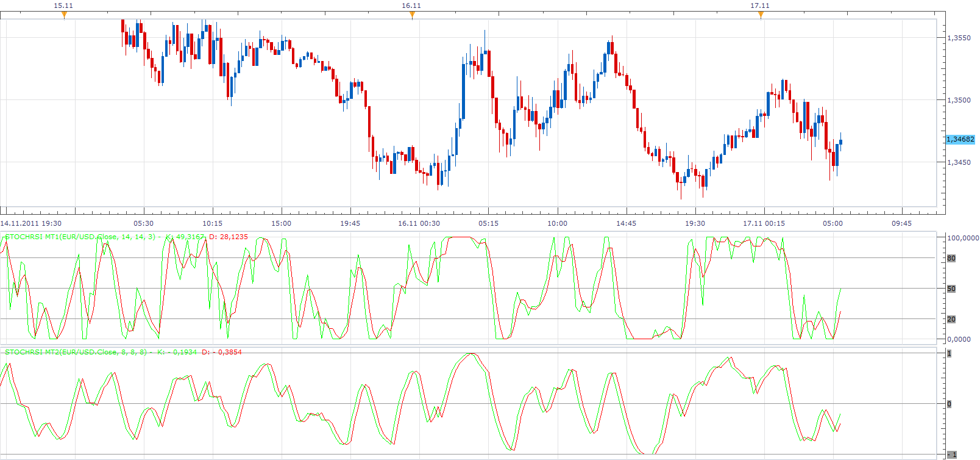
Task: Click the 17.11 00:15 time axis label
Action: (x=764, y=223)
